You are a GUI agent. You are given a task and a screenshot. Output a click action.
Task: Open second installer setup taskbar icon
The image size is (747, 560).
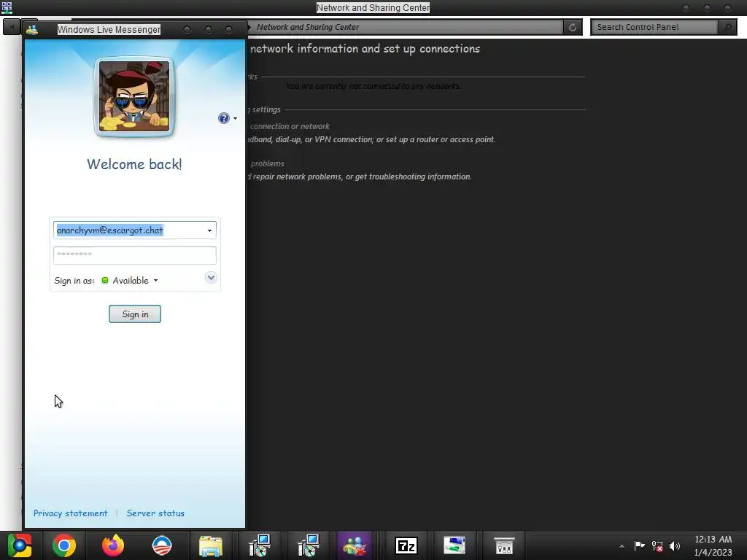click(309, 545)
